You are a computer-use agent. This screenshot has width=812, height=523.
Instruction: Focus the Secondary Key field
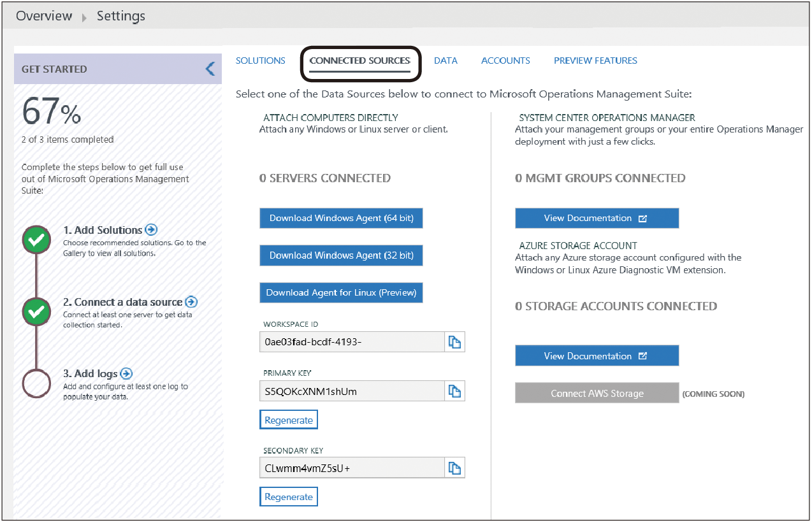pyautogui.click(x=352, y=468)
